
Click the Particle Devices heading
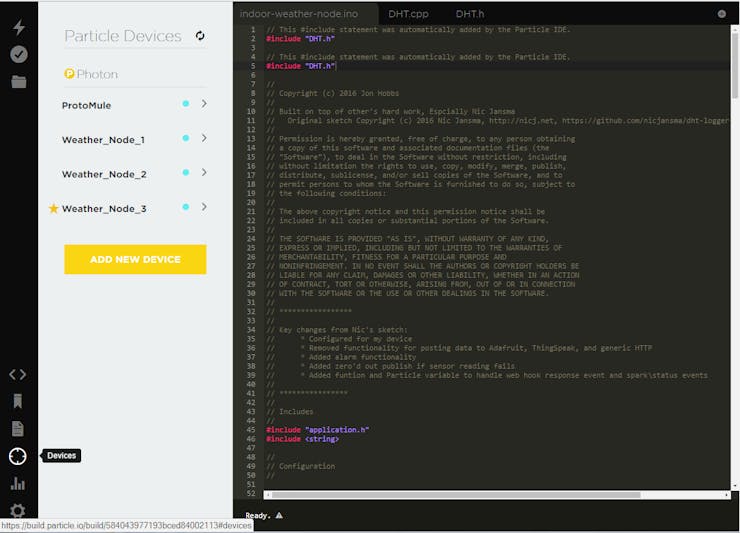[x=123, y=36]
